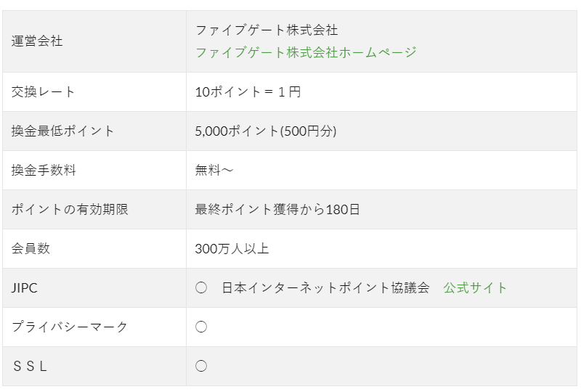The image size is (581, 392).
Task: Select the プライバシーマーク row label
Action: 70,327
